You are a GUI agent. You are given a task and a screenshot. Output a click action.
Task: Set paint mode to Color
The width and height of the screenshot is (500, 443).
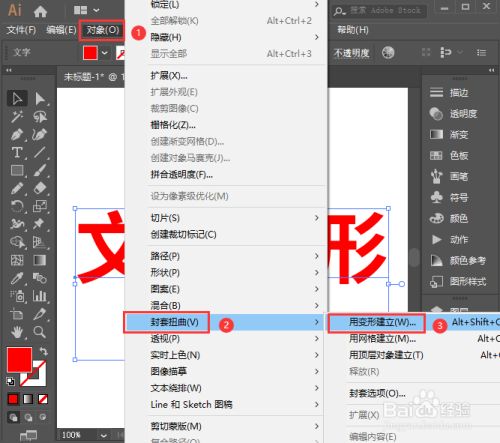click(13, 399)
